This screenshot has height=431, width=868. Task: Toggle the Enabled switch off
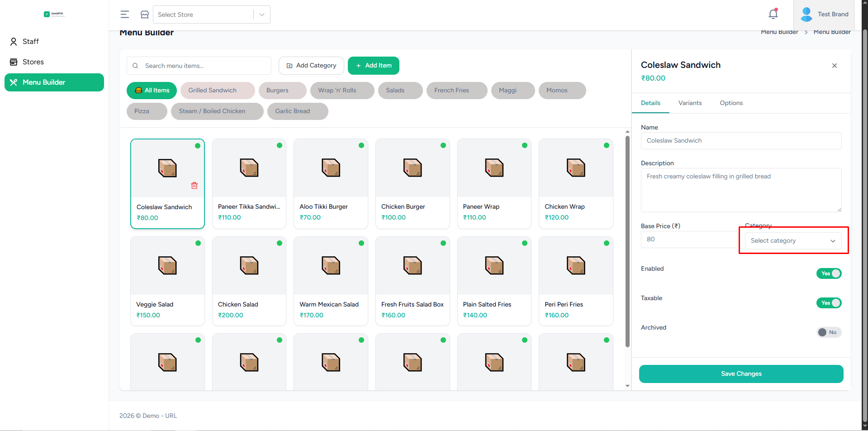point(829,273)
